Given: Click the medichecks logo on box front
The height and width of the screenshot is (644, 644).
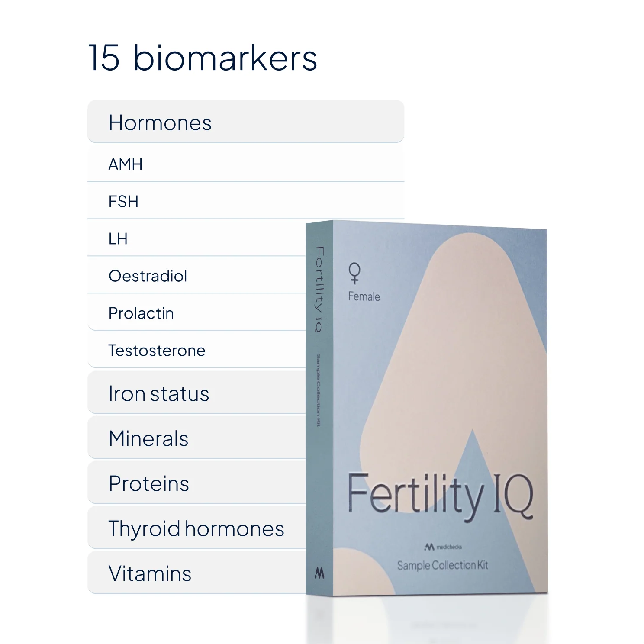Looking at the screenshot, I should 443,547.
